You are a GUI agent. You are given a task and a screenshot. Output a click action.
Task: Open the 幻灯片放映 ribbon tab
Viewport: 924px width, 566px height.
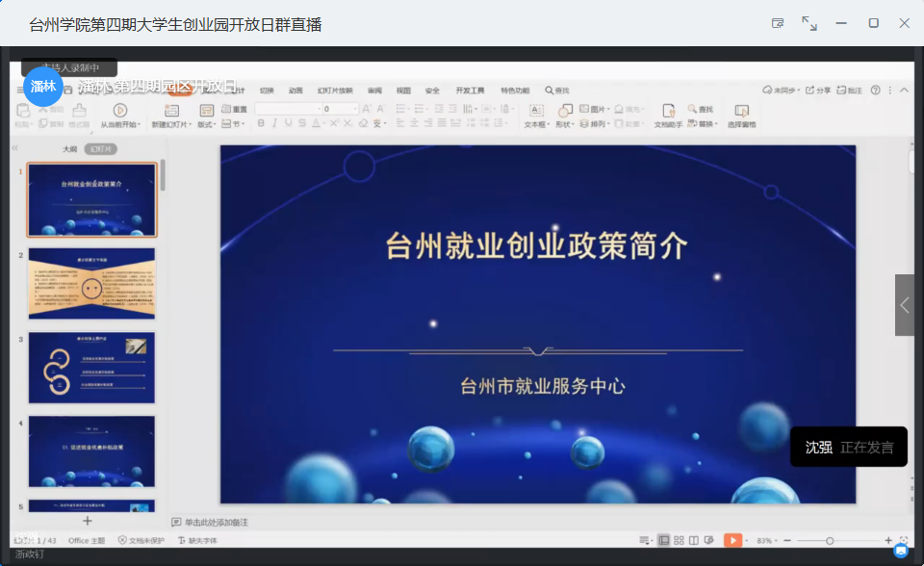click(335, 90)
